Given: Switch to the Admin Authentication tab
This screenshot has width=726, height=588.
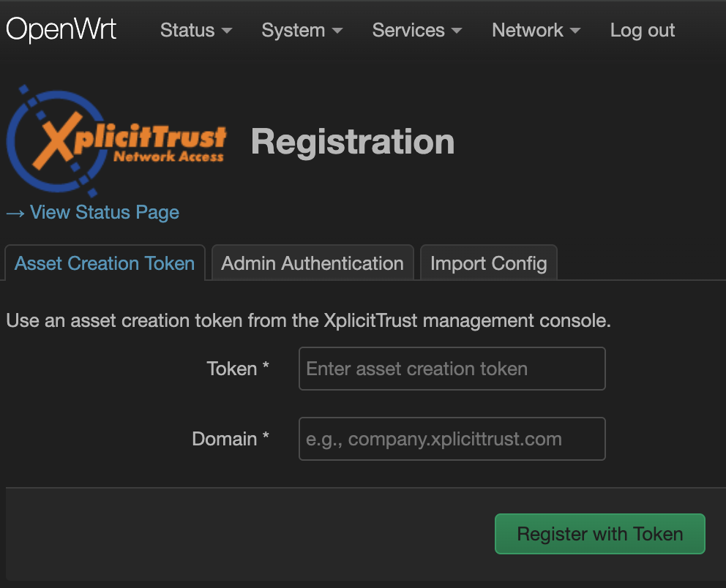Looking at the screenshot, I should pyautogui.click(x=313, y=263).
